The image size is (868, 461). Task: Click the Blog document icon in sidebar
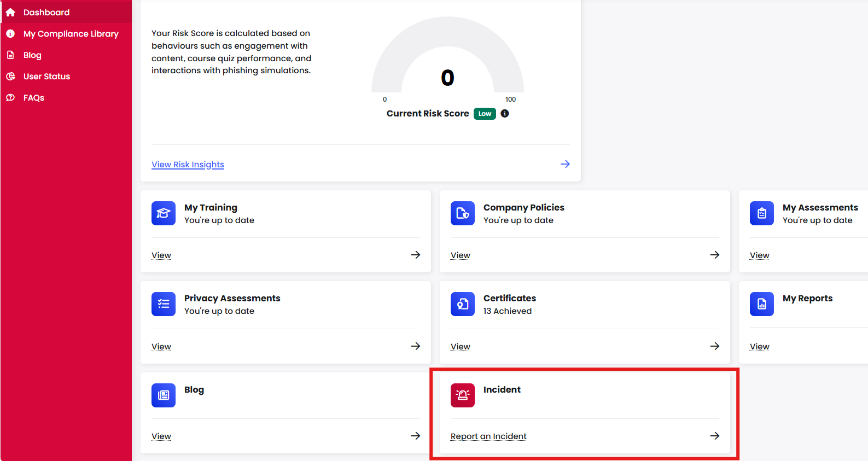point(10,55)
